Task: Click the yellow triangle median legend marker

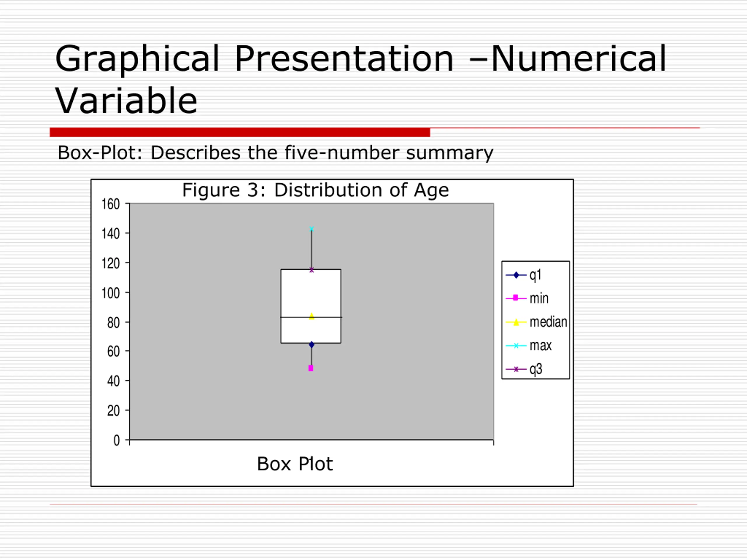Action: coord(516,322)
